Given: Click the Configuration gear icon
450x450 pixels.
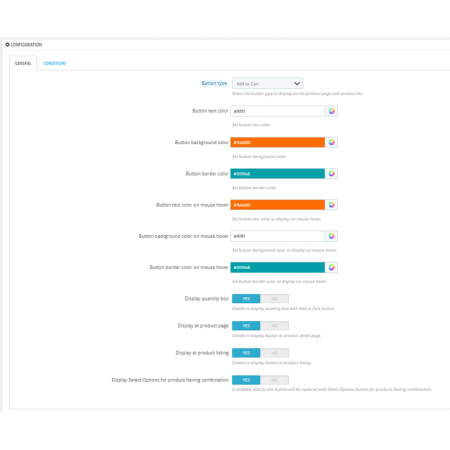Looking at the screenshot, I should pos(7,44).
